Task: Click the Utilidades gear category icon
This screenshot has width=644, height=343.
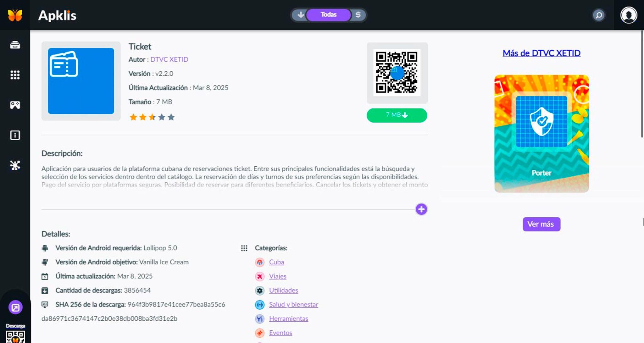Action: click(260, 290)
